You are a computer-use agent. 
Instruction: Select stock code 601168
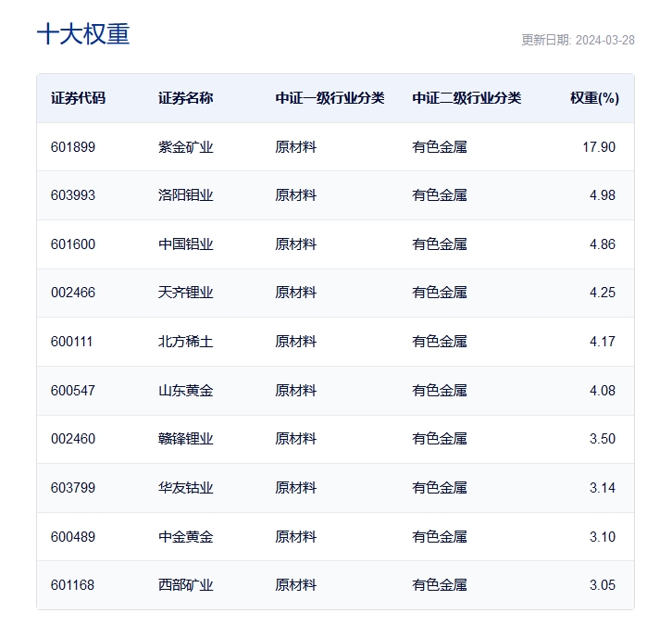(72, 585)
